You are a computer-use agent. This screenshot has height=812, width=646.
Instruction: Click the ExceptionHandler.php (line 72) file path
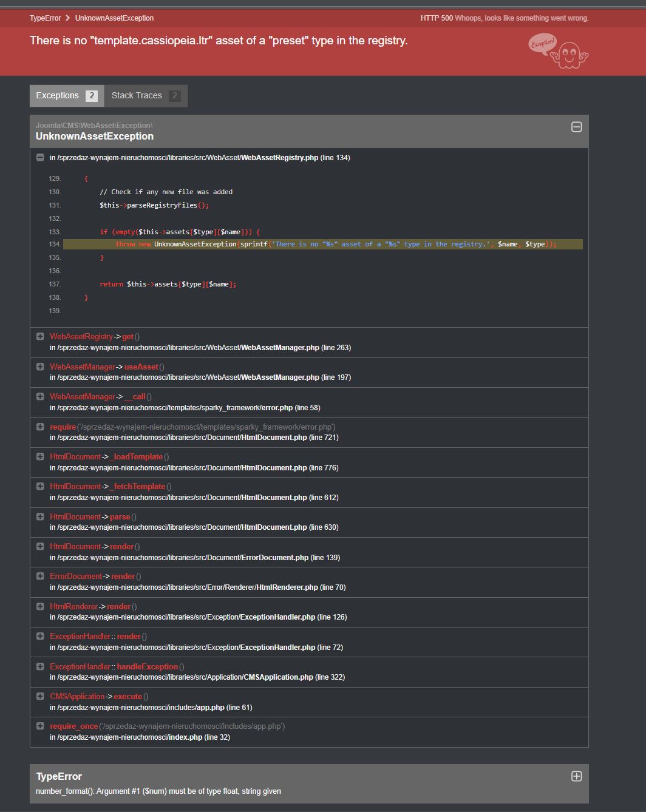pyautogui.click(x=197, y=648)
